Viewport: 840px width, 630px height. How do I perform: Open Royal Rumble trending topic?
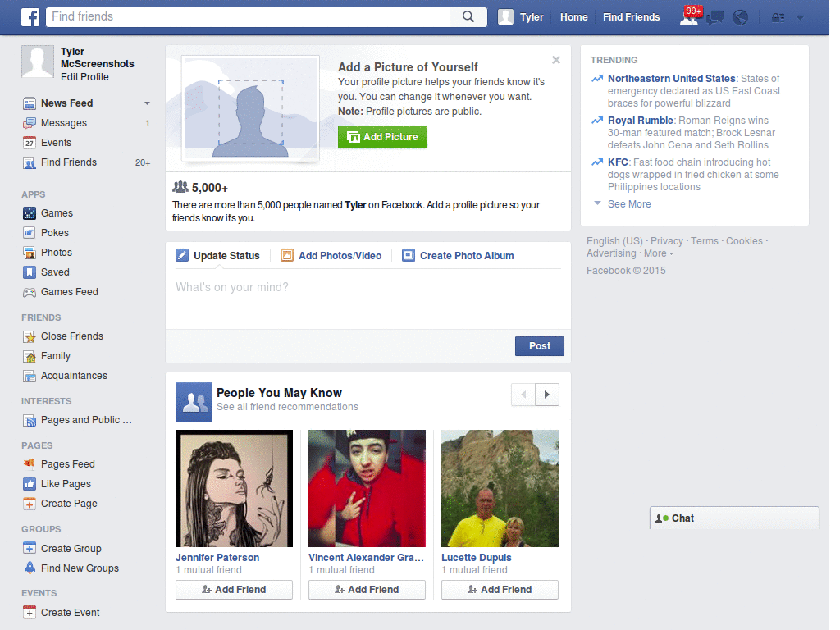click(640, 121)
